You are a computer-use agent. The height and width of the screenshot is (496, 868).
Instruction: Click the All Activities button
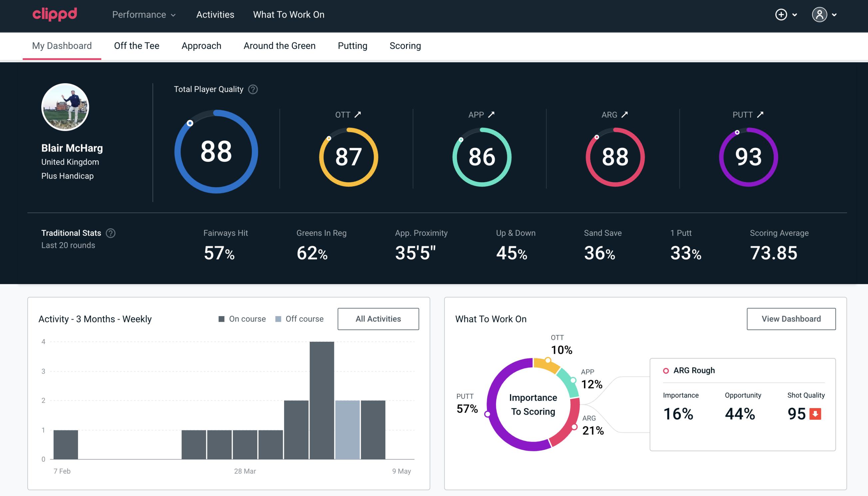[378, 318]
